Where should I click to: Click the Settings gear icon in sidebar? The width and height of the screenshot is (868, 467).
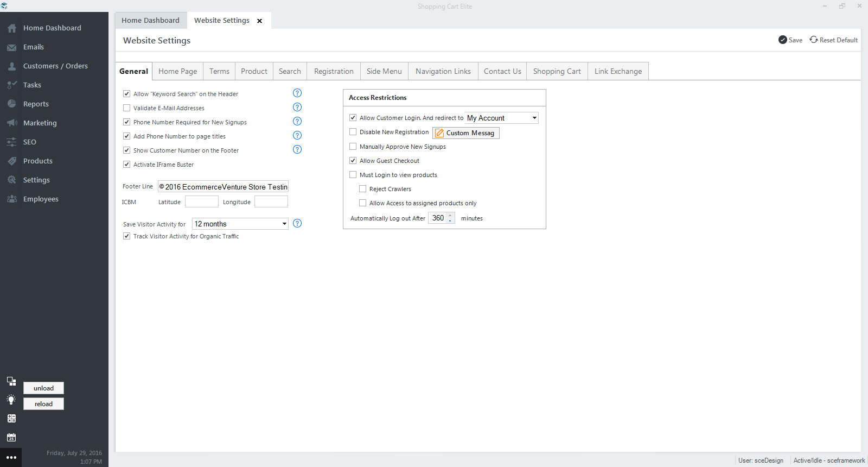[12, 180]
